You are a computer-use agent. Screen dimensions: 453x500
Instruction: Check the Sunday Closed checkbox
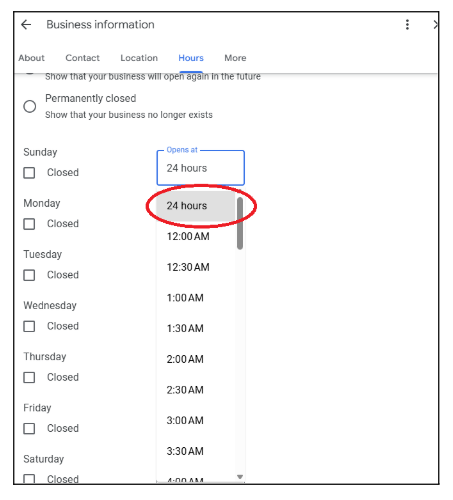[x=29, y=173]
